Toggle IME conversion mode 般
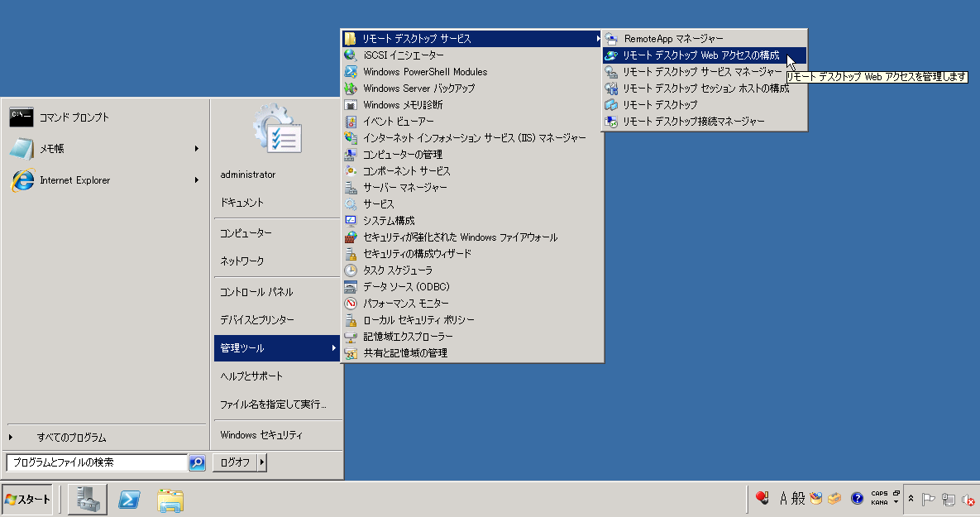 click(798, 498)
